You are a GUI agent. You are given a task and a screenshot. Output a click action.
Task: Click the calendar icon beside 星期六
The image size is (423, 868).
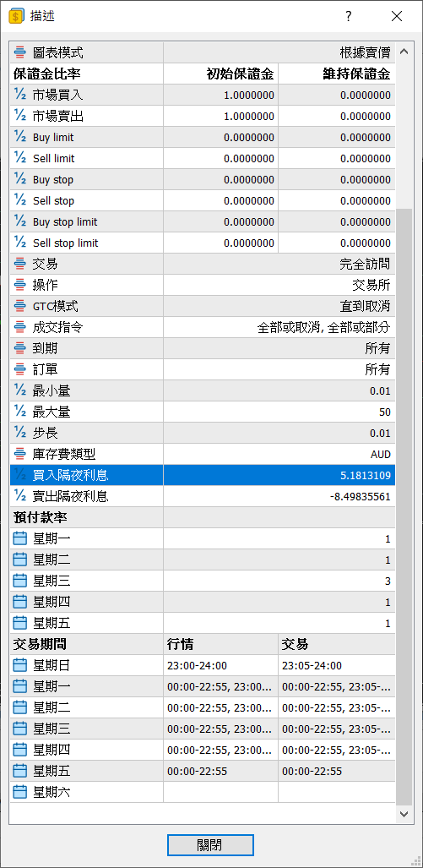pyautogui.click(x=20, y=792)
